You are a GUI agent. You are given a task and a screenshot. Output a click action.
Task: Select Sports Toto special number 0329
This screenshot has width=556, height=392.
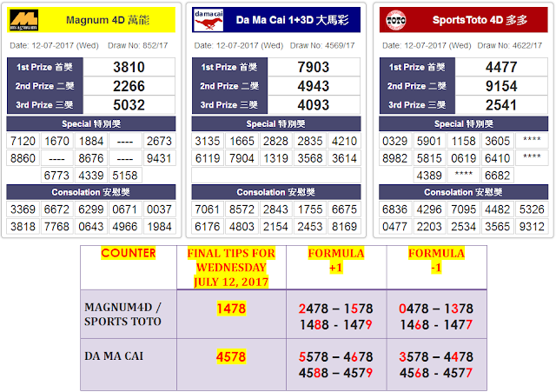(x=394, y=141)
